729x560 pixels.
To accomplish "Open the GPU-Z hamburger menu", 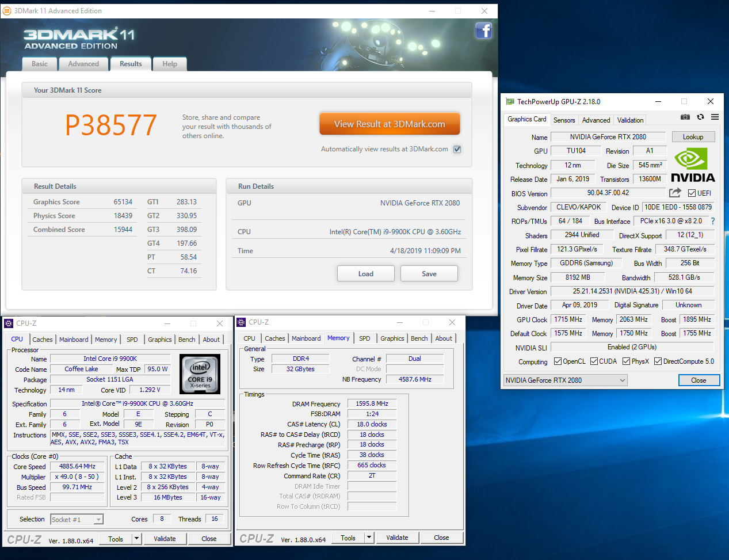I will coord(715,117).
